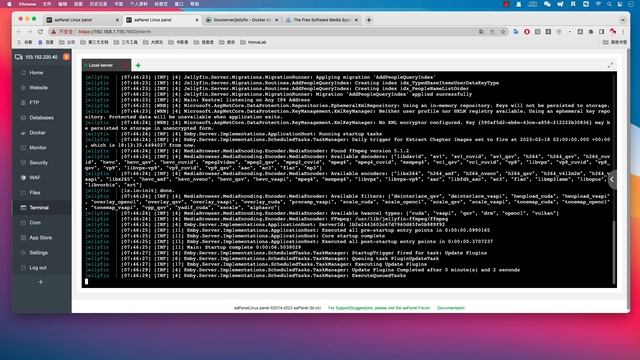The width and height of the screenshot is (640, 360).
Task: Open the red circular O extension icon
Action: click(x=527, y=31)
